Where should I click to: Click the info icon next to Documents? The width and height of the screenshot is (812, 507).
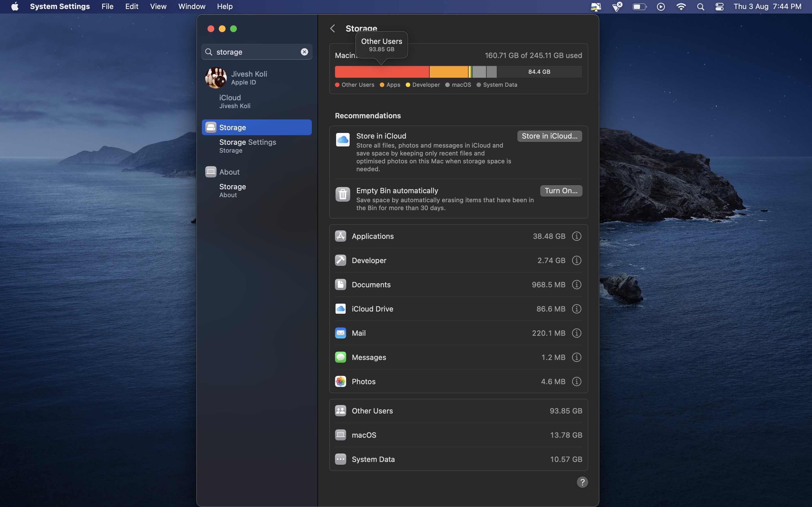tap(577, 285)
